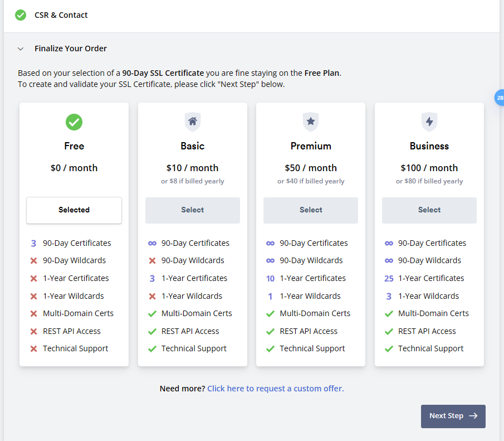The width and height of the screenshot is (504, 441).
Task: Click the house shield icon on Basic plan
Action: (193, 122)
